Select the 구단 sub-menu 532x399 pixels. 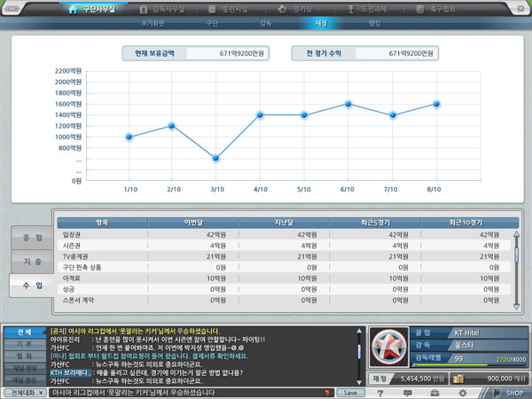coord(212,23)
